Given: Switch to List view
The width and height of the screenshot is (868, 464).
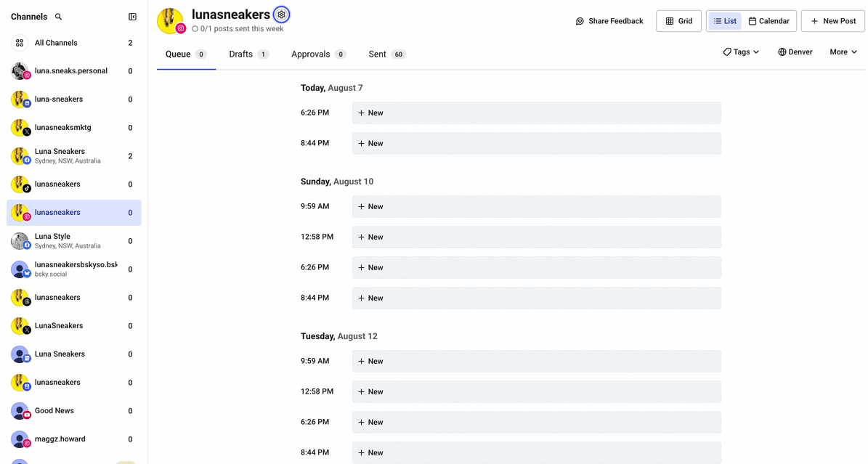Looking at the screenshot, I should coord(725,21).
